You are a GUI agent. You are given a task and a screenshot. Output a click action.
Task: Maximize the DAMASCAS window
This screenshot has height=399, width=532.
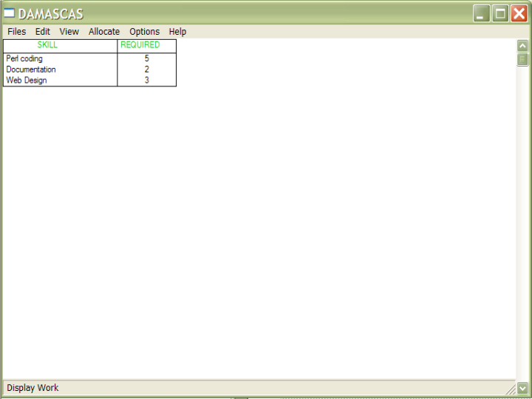(x=500, y=13)
